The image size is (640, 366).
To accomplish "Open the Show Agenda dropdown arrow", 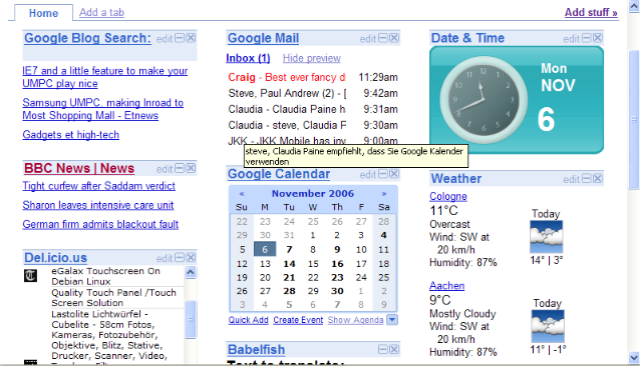I will pyautogui.click(x=392, y=320).
